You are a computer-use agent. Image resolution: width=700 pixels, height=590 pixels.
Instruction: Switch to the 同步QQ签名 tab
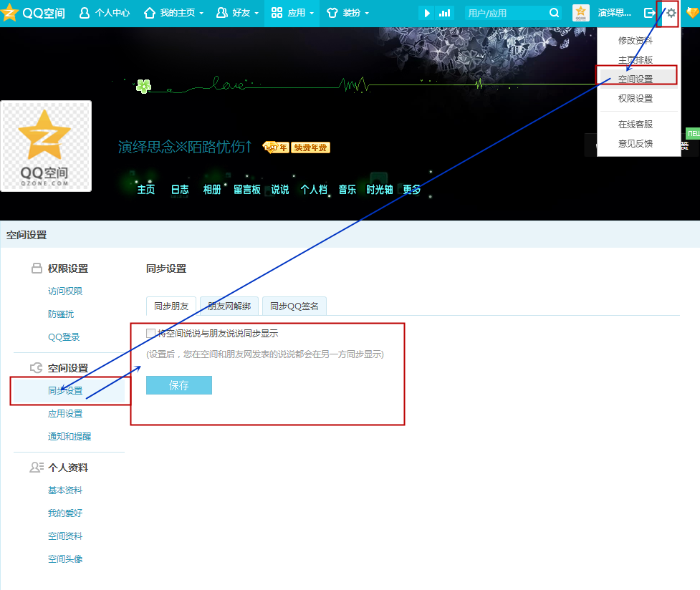pos(294,306)
